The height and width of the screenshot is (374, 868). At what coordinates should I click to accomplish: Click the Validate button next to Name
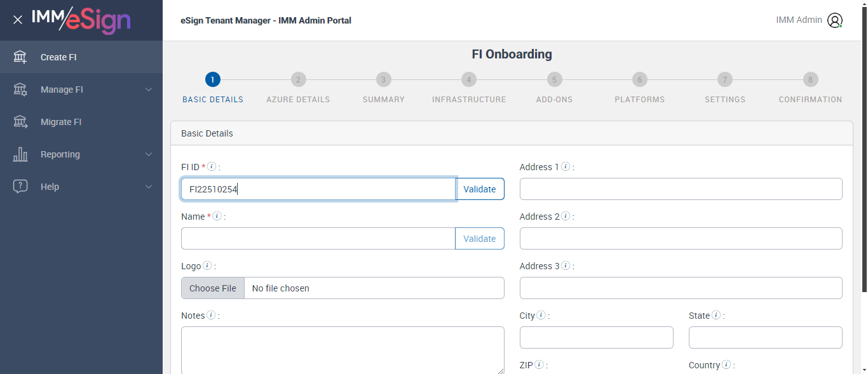(x=479, y=239)
